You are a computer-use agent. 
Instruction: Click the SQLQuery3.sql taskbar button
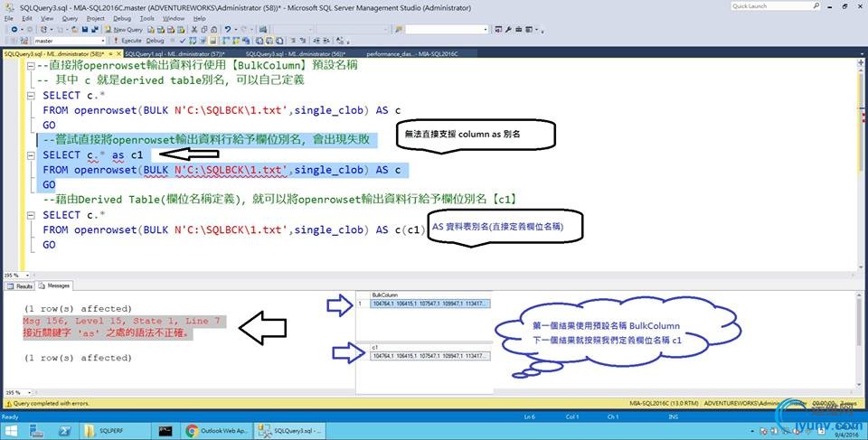290,431
